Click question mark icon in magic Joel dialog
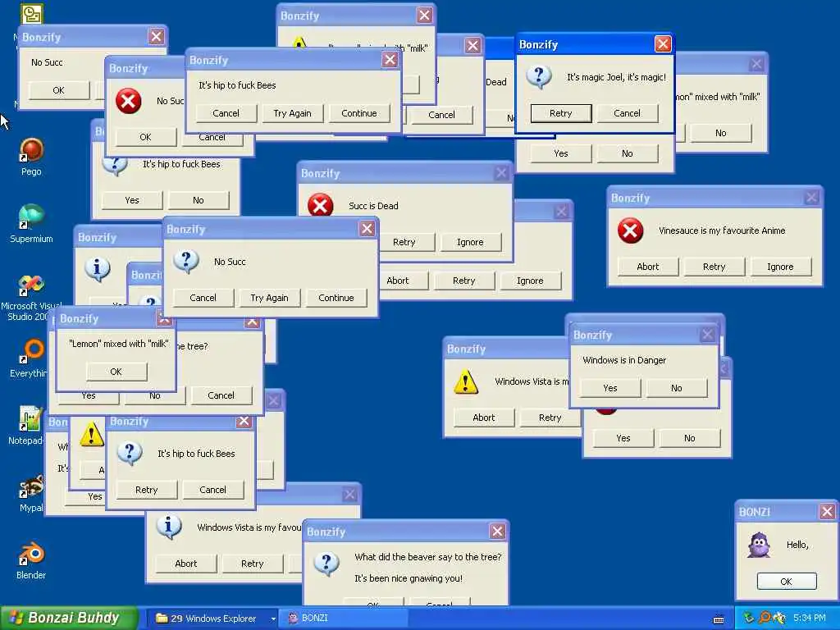Screen dimensions: 840x630 (539, 77)
